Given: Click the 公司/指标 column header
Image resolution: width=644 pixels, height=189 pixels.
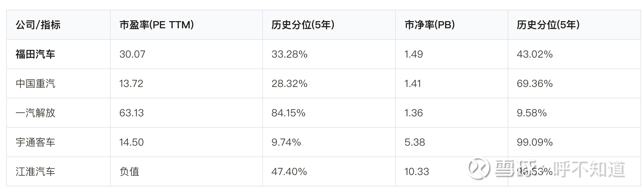Looking at the screenshot, I should coord(38,25).
